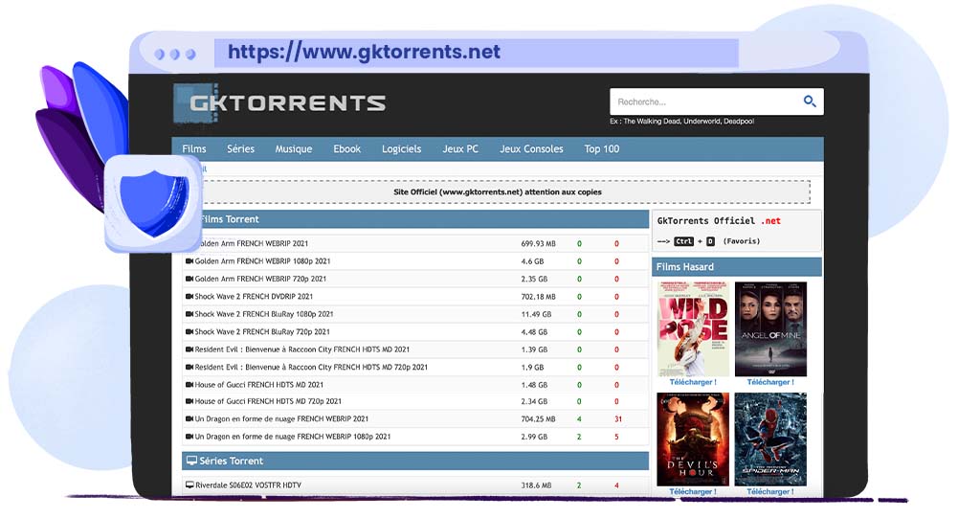This screenshot has height=518, width=980.
Task: Click the Films Torrent section header
Action: click(415, 219)
